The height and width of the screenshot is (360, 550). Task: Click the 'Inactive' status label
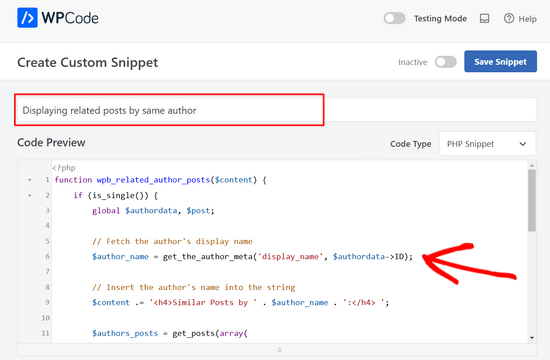412,62
